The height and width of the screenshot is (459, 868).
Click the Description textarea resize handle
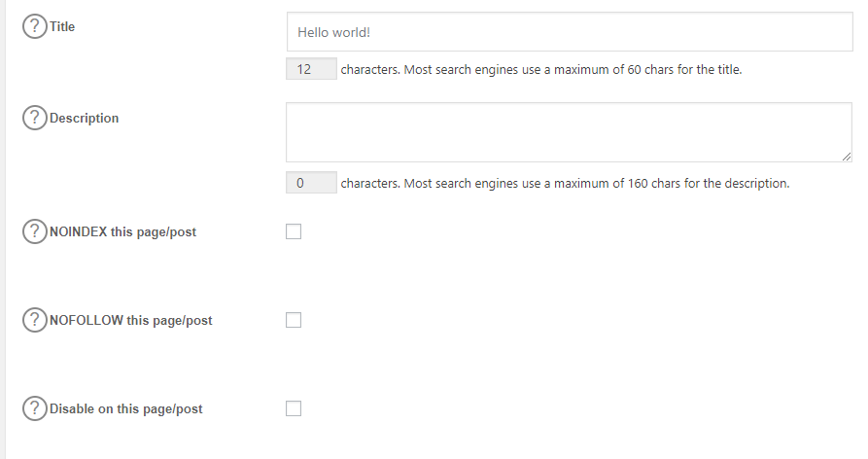point(847,157)
